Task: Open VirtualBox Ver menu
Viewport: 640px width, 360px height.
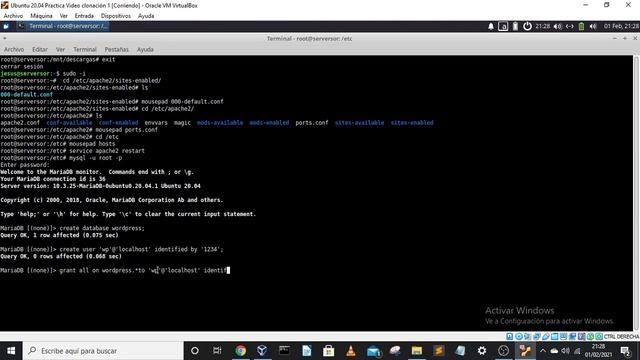Action: tap(64, 16)
